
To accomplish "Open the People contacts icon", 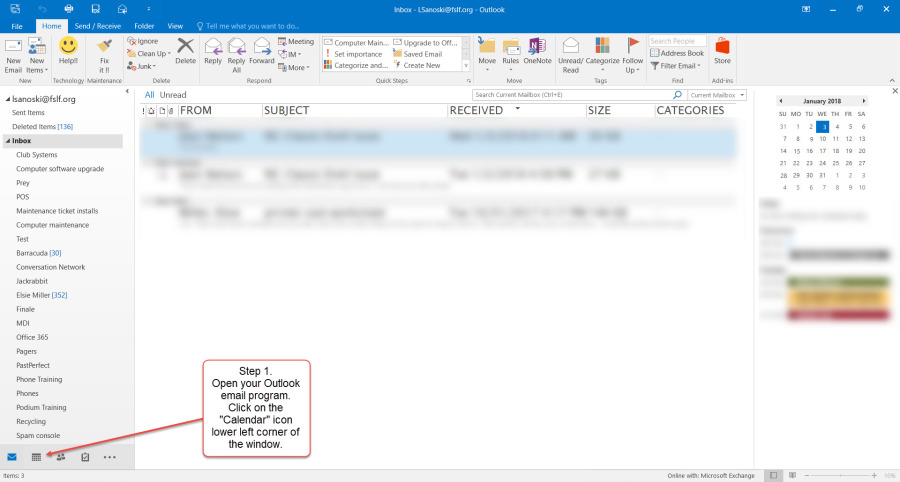I will coord(60,457).
